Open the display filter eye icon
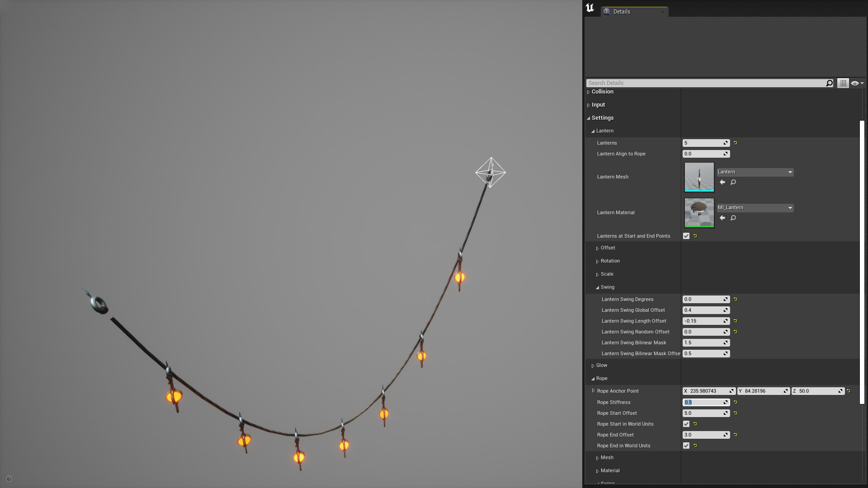 (x=855, y=83)
